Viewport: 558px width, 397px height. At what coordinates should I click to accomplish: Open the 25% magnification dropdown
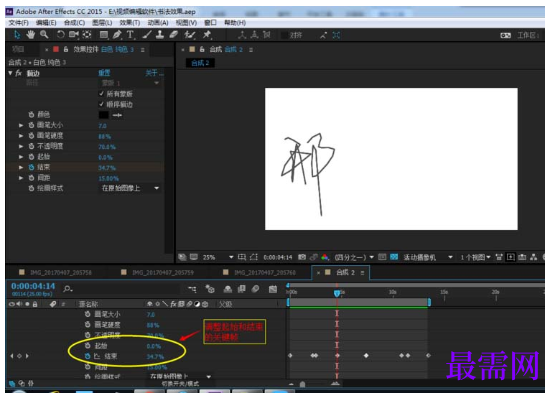pyautogui.click(x=218, y=257)
